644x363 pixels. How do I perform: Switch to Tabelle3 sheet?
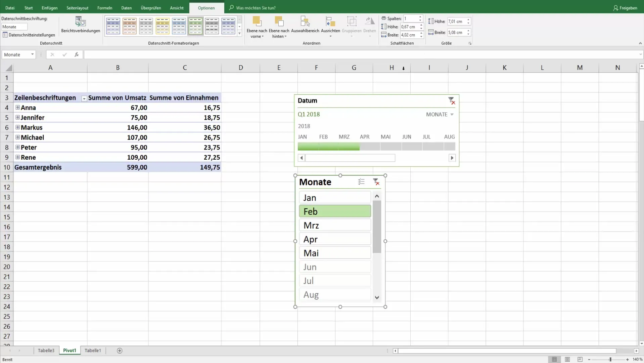click(x=46, y=350)
